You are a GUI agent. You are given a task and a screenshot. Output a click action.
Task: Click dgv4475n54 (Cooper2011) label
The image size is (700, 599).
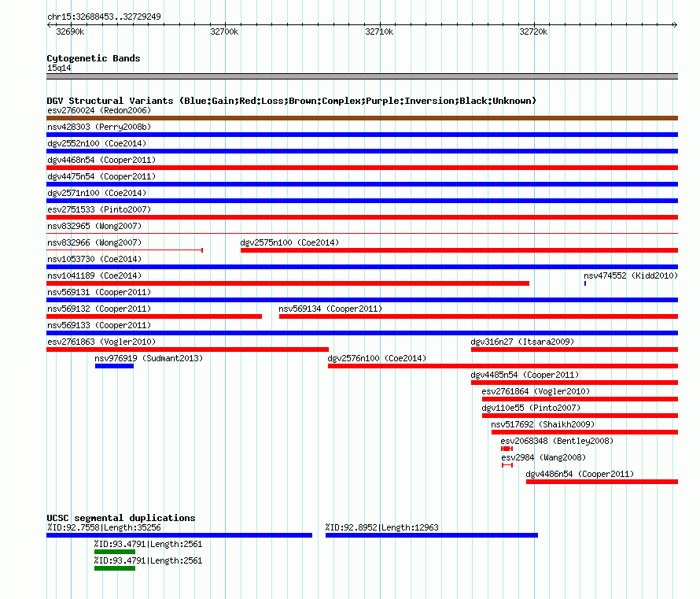101,176
